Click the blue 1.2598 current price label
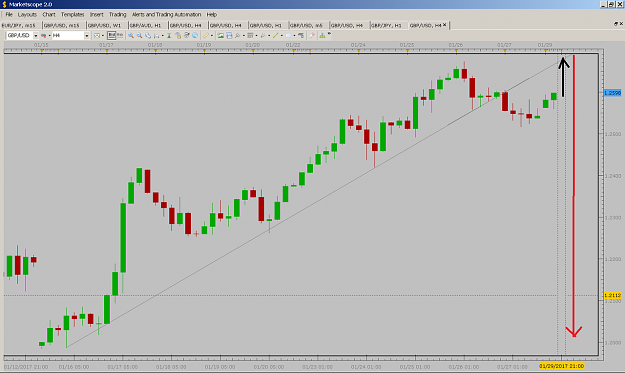Image resolution: width=625 pixels, height=373 pixels. coord(612,93)
